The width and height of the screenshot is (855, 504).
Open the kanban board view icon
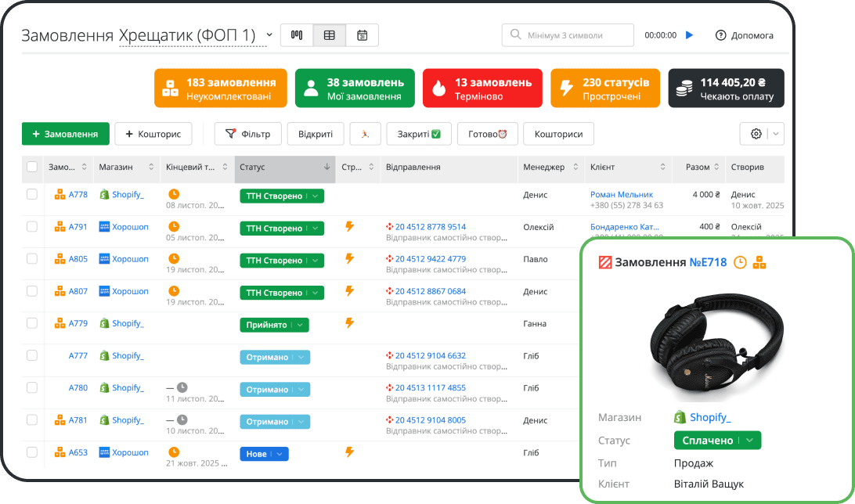tap(297, 35)
